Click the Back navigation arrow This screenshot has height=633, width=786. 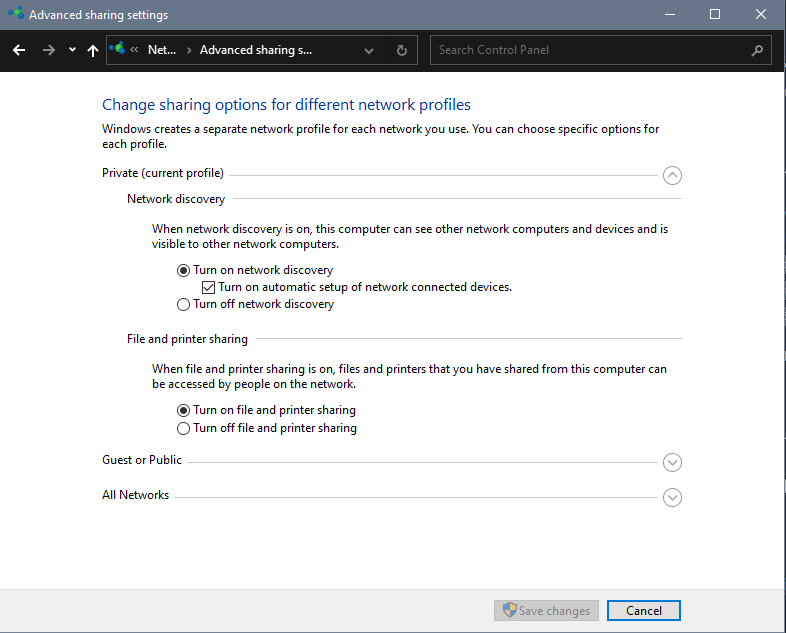coord(19,50)
